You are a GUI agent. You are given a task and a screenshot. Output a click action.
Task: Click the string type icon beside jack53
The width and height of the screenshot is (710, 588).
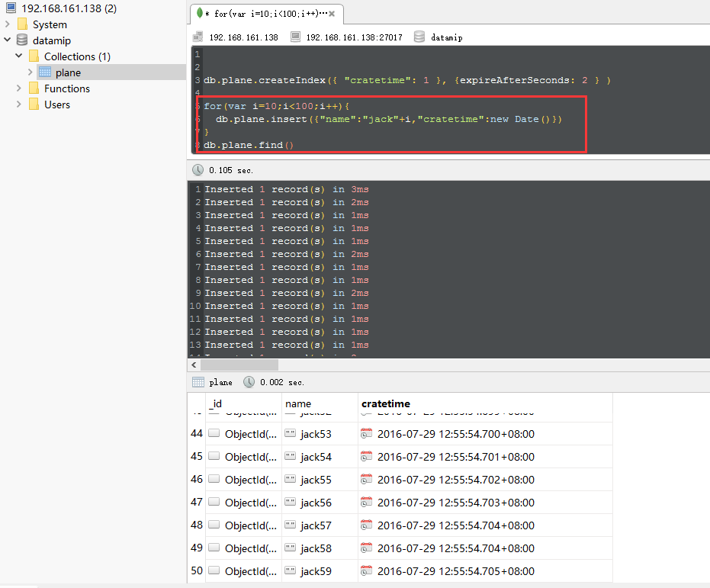point(291,433)
